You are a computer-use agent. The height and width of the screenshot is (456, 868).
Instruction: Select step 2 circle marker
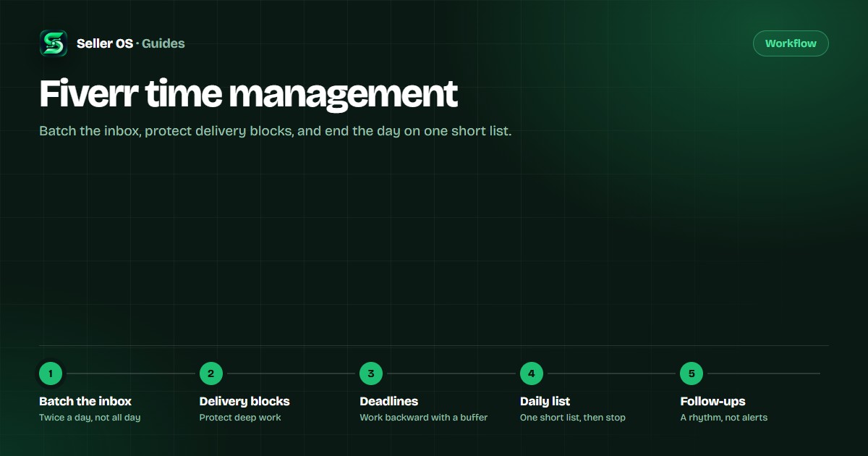click(211, 373)
